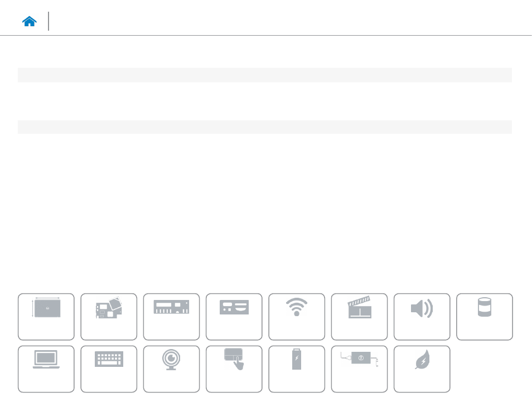
Task: Open the Display laptop screen tile
Action: [x=46, y=369]
